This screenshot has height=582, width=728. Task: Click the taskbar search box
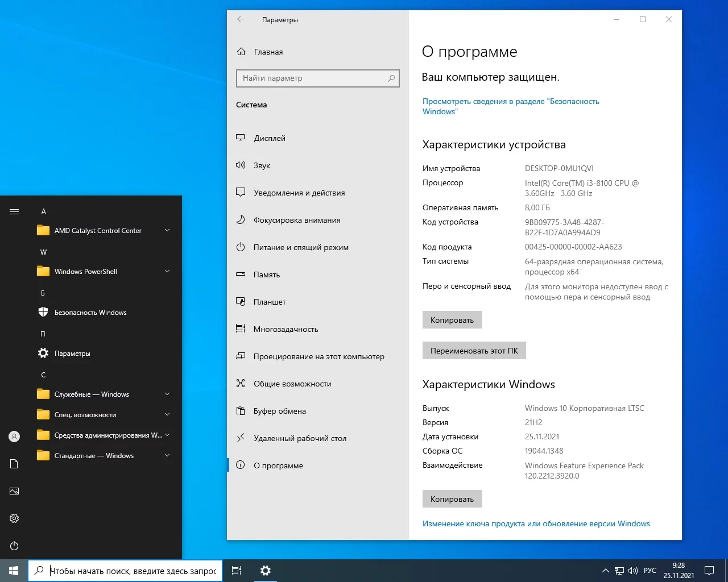[x=125, y=571]
